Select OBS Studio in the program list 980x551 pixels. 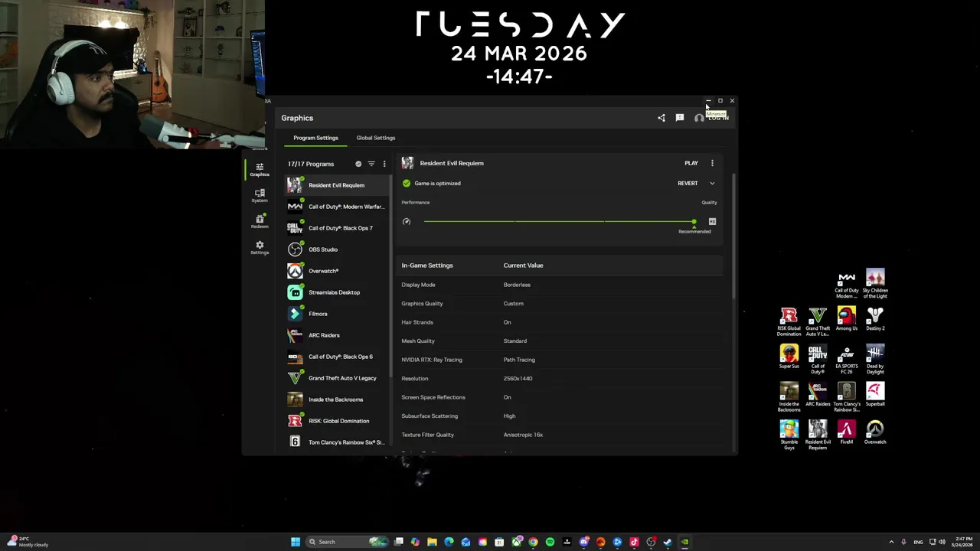338,249
